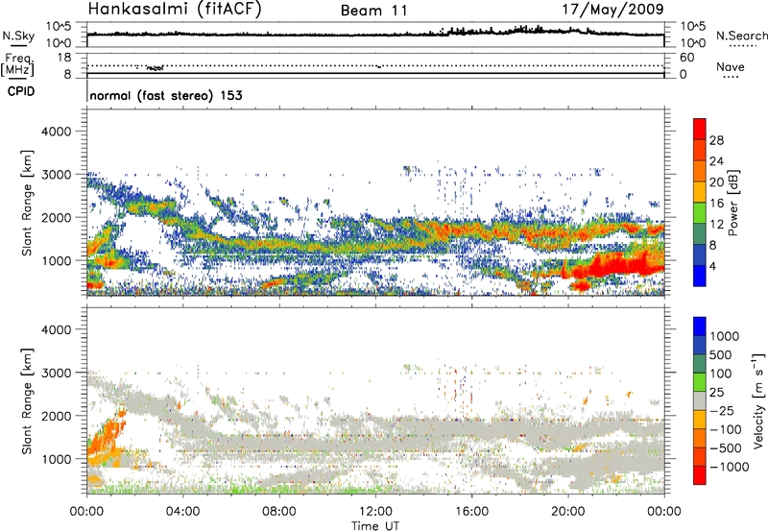Pick the light green 25–100 velocity colorbar segment

[700, 382]
